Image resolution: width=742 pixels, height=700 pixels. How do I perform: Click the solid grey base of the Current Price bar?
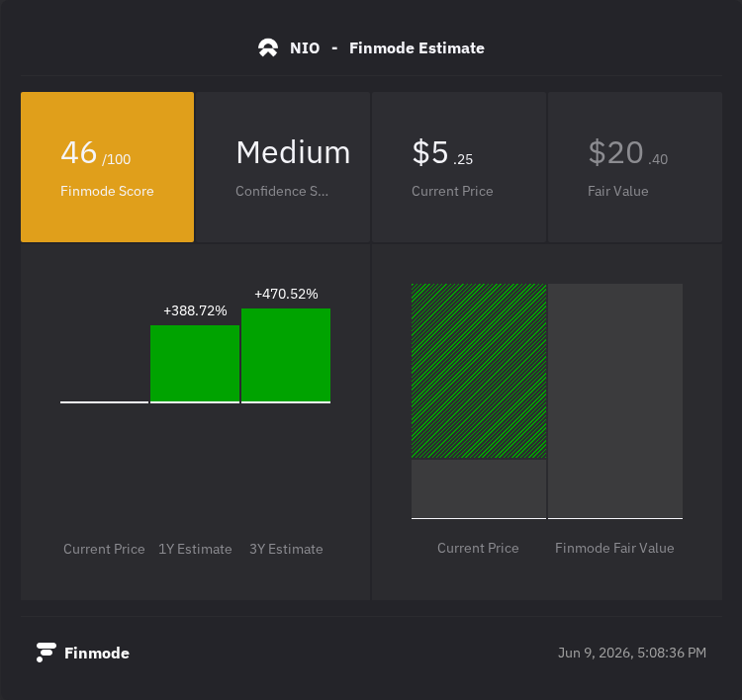pos(479,488)
